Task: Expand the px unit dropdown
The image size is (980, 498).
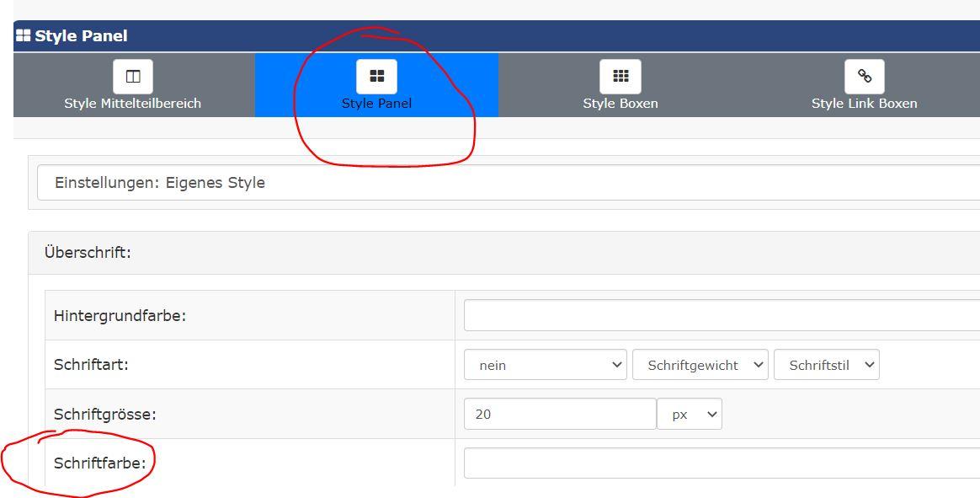Action: point(690,414)
